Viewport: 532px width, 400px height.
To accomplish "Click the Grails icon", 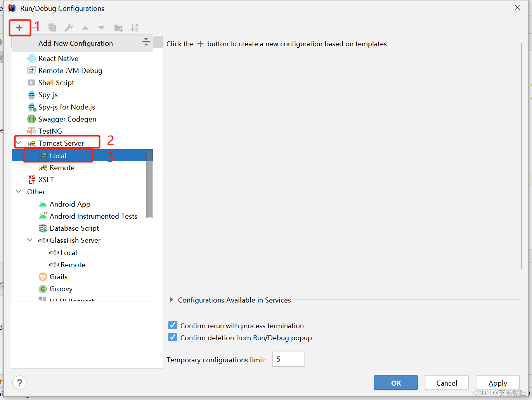I will [43, 277].
